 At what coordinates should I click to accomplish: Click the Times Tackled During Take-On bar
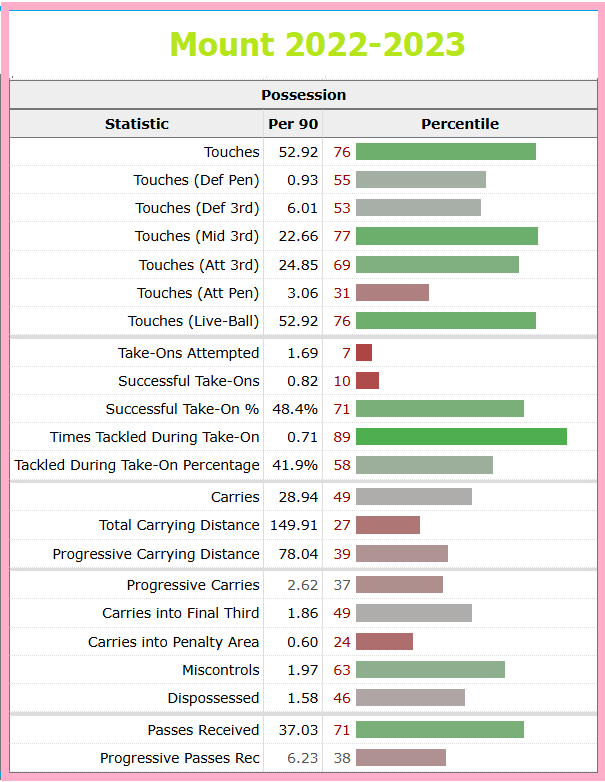click(x=461, y=436)
